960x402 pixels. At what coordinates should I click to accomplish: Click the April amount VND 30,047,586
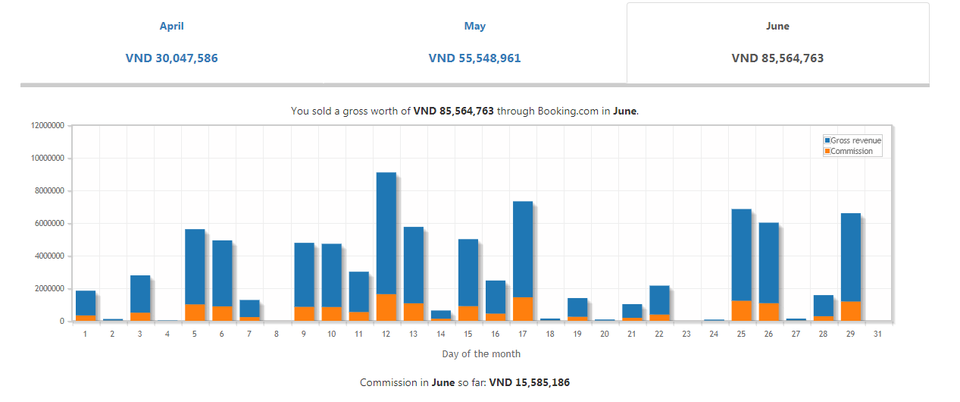tap(171, 58)
